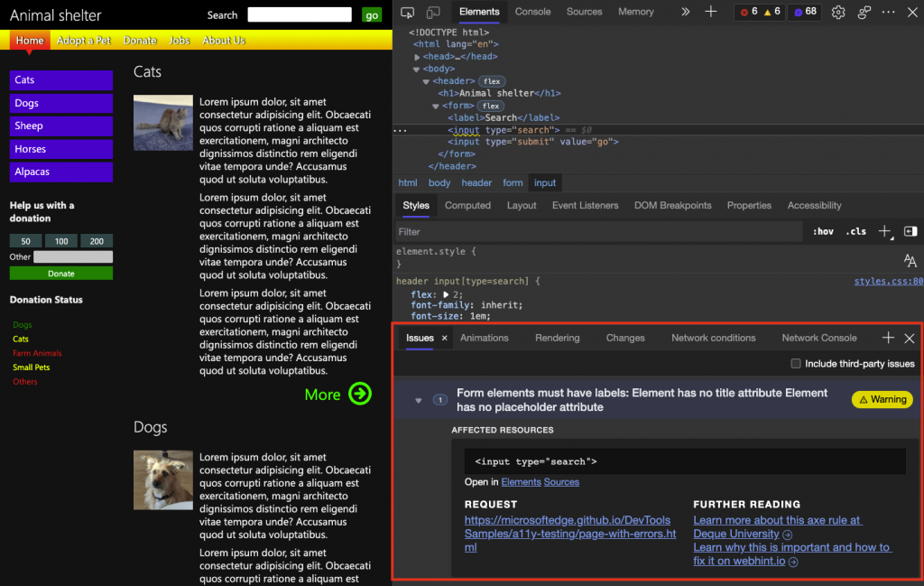Viewport: 924px width, 586px height.
Task: Collapse the form labels issue arrow
Action: point(419,400)
